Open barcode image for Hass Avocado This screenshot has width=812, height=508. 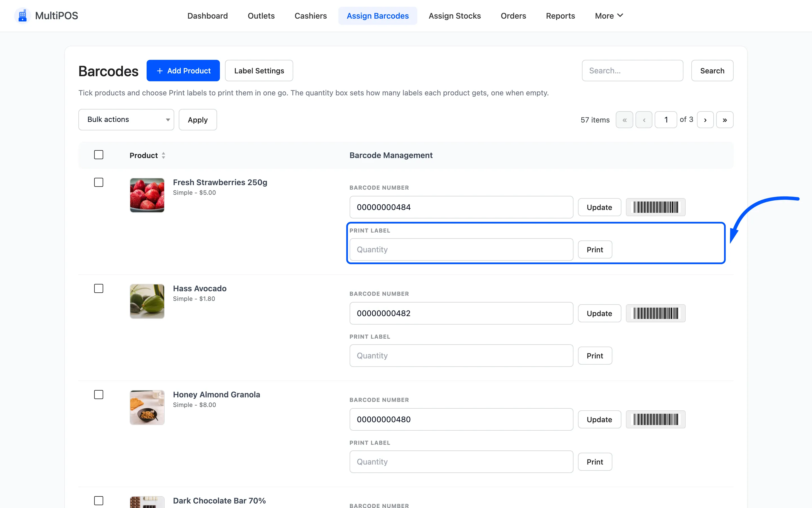pos(655,314)
